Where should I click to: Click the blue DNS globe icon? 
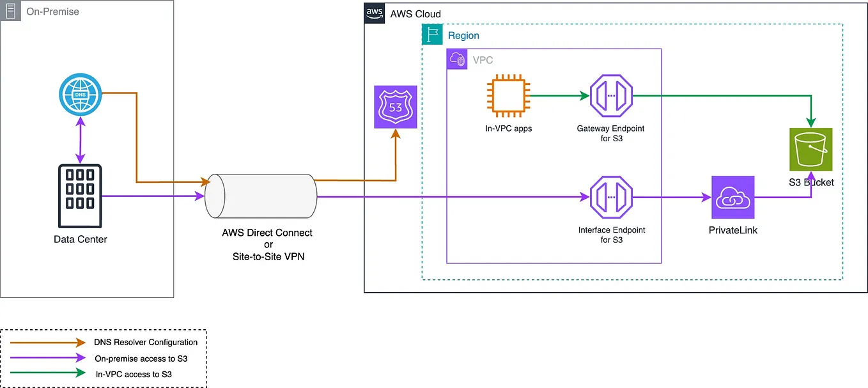coord(80,94)
